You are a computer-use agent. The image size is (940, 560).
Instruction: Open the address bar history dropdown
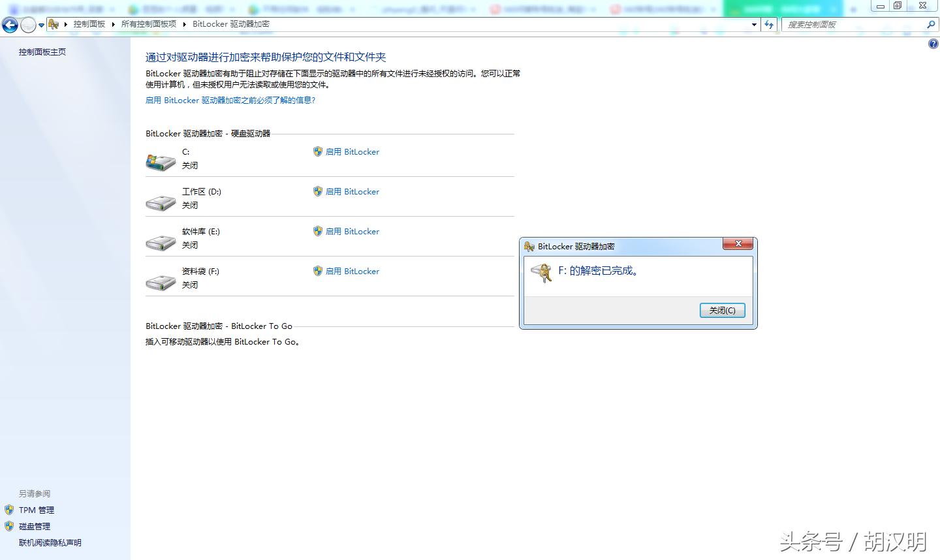click(754, 25)
